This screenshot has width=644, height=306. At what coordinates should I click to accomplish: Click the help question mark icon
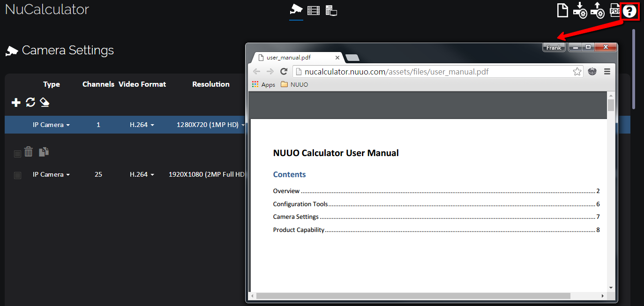[x=630, y=11]
